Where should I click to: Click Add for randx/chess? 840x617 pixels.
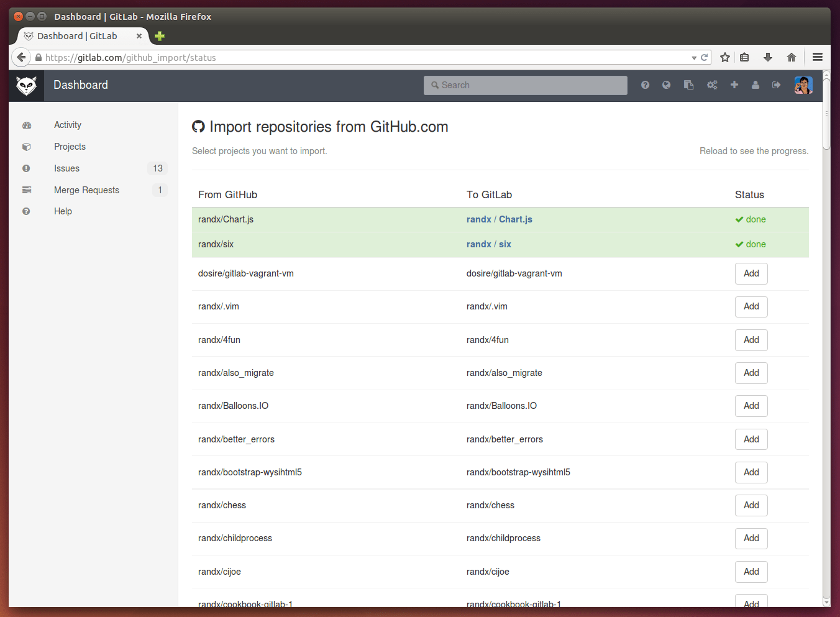pos(751,505)
